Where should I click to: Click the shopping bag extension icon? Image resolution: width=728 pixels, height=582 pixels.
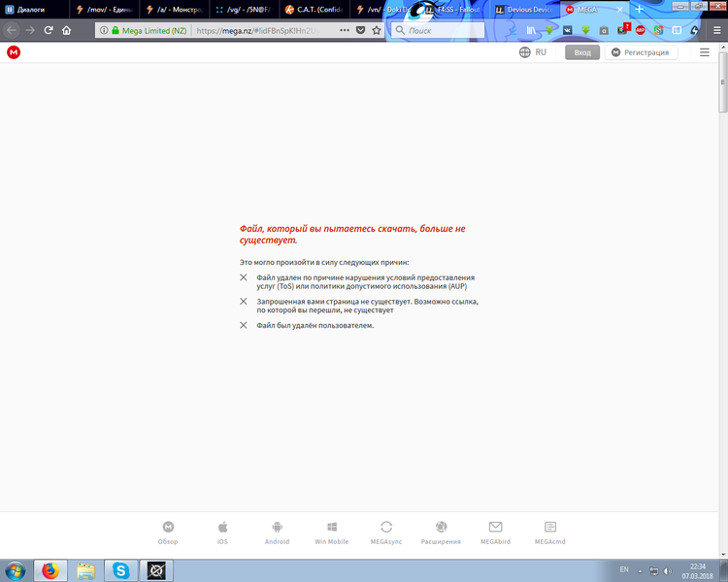click(604, 30)
